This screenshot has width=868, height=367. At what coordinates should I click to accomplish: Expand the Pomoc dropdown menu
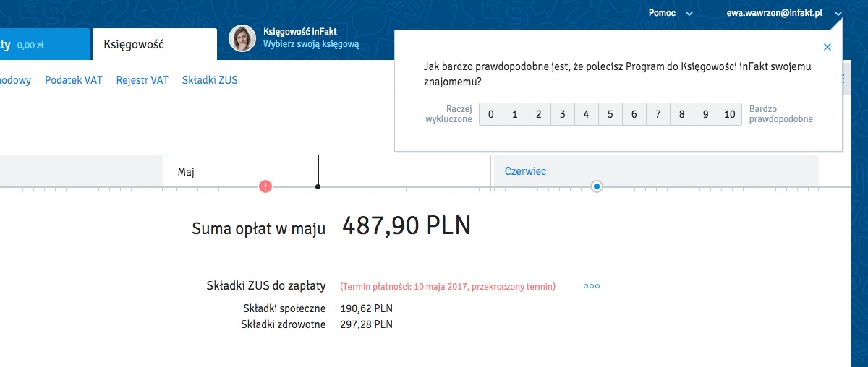(x=671, y=13)
